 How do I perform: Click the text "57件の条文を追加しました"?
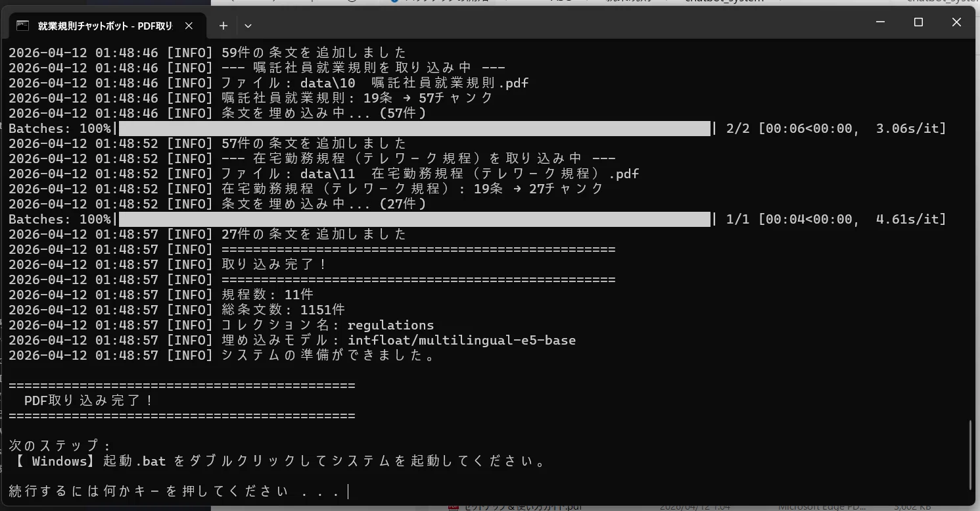coord(314,143)
